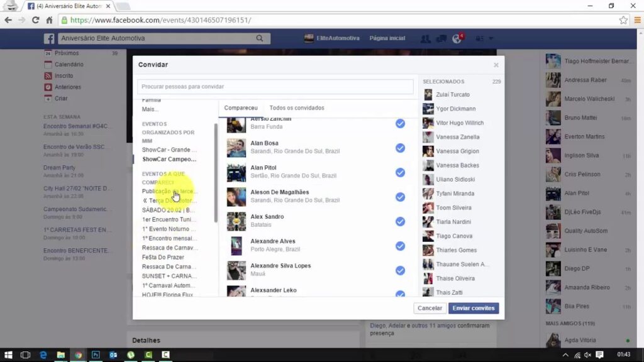Open the Windows Start menu
Image resolution: width=644 pixels, height=362 pixels.
point(8,354)
